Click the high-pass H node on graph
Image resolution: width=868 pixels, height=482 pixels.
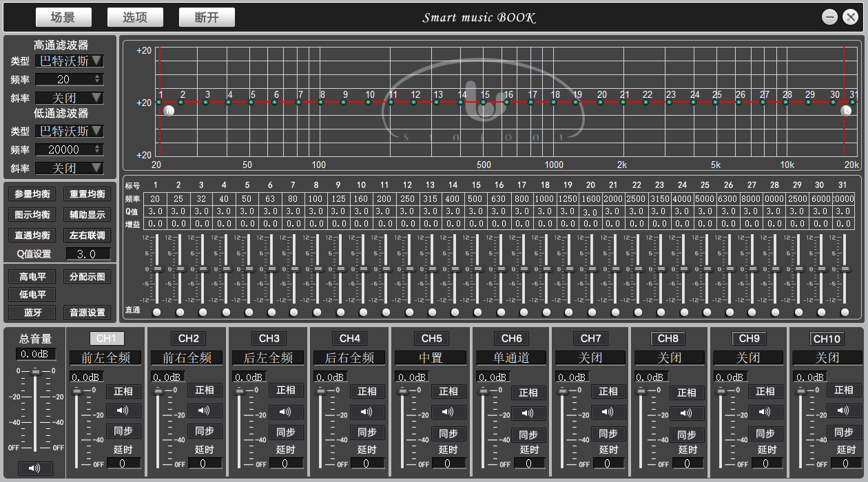pos(169,110)
